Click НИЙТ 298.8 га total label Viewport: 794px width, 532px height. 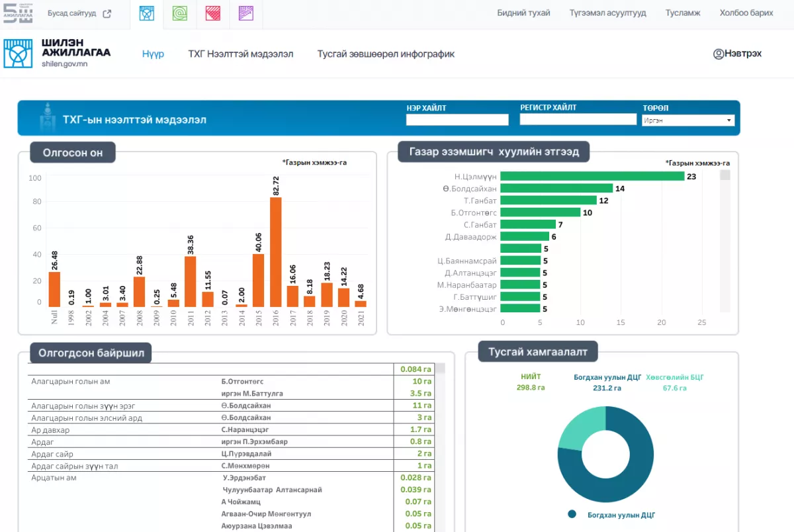531,382
